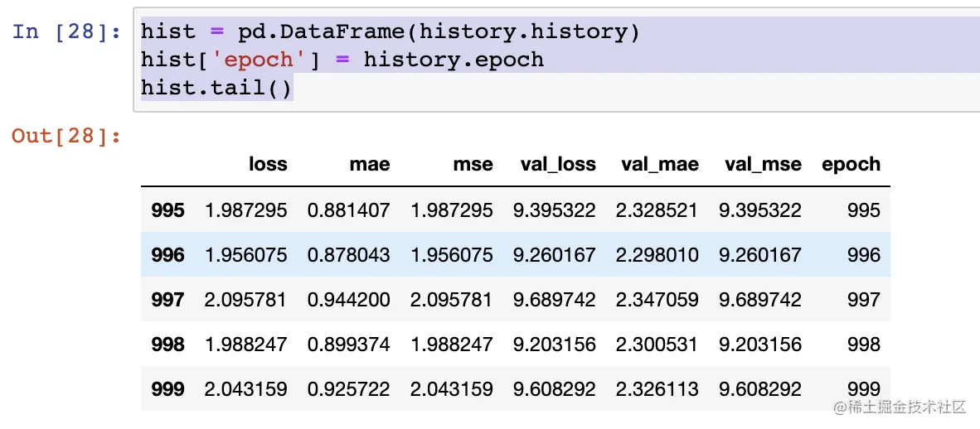Click the val_loss column header
Viewport: 980px width, 429px height.
tap(558, 164)
